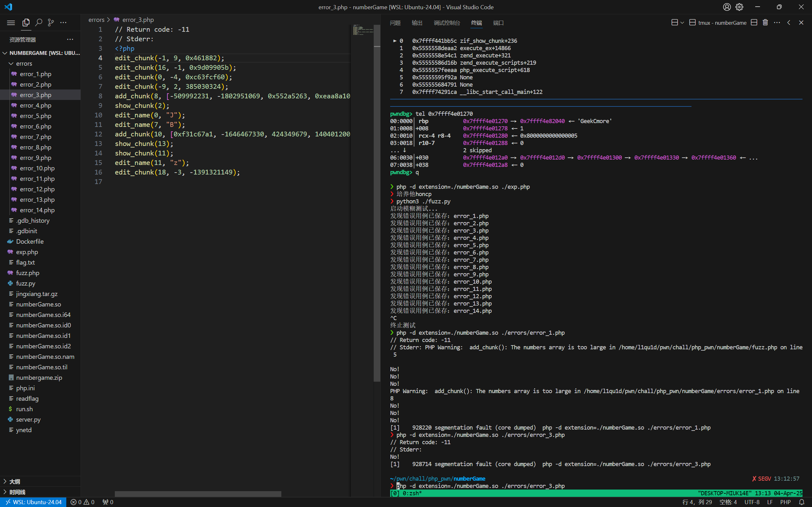The image size is (812, 507).
Task: Open forwarded ports status item
Action: [108, 502]
